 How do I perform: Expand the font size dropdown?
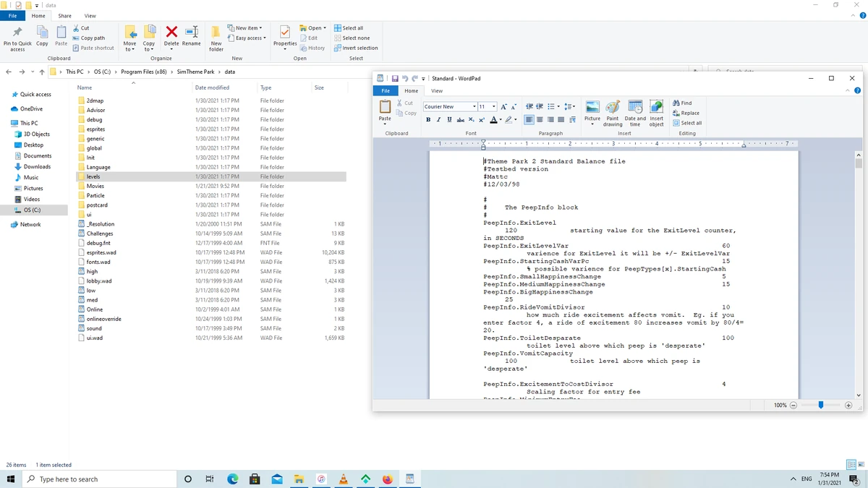(493, 106)
